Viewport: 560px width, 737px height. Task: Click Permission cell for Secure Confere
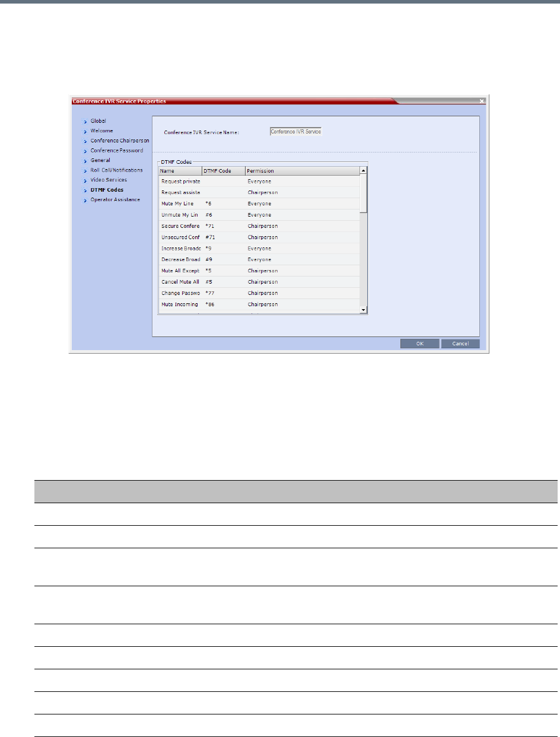tap(303, 226)
